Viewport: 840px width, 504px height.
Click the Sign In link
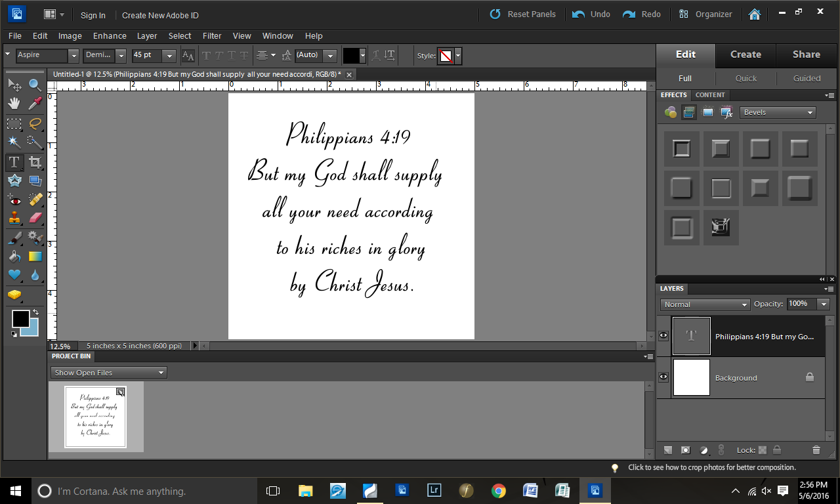93,15
